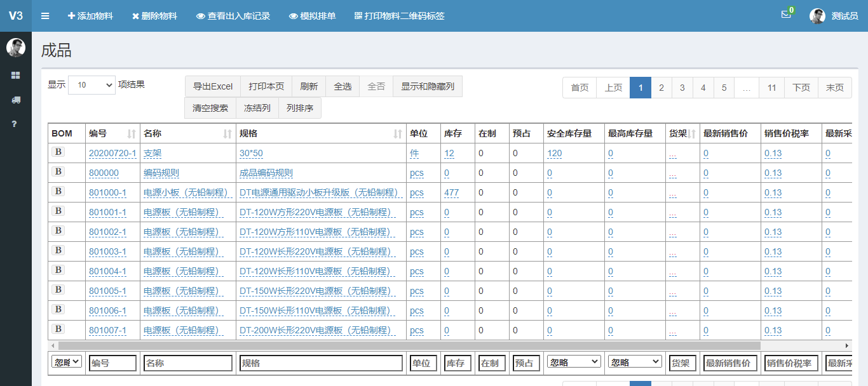The height and width of the screenshot is (386, 868).
Task: Click the hamburger menu icon
Action: point(45,16)
